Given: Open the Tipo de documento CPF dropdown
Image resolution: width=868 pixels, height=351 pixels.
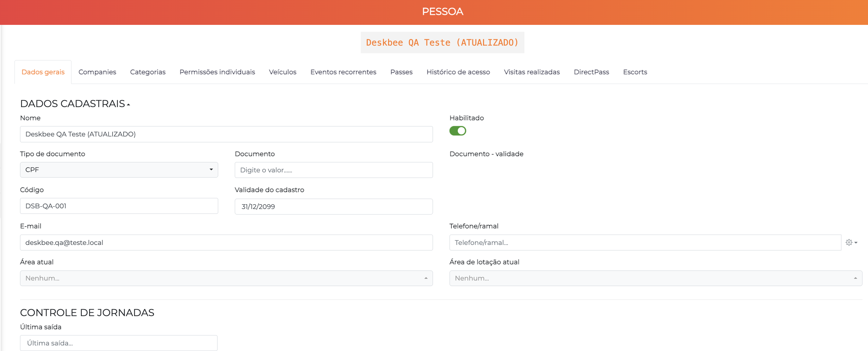Looking at the screenshot, I should click(x=119, y=170).
